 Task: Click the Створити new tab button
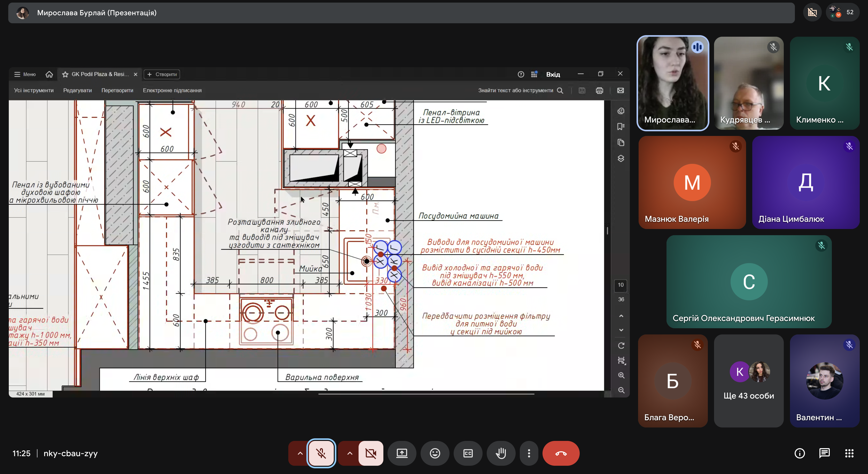point(162,74)
